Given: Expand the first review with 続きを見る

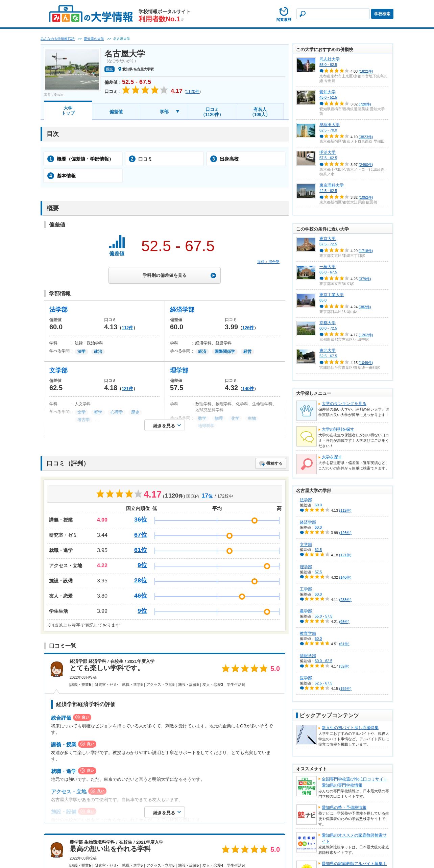Looking at the screenshot, I should (165, 812).
